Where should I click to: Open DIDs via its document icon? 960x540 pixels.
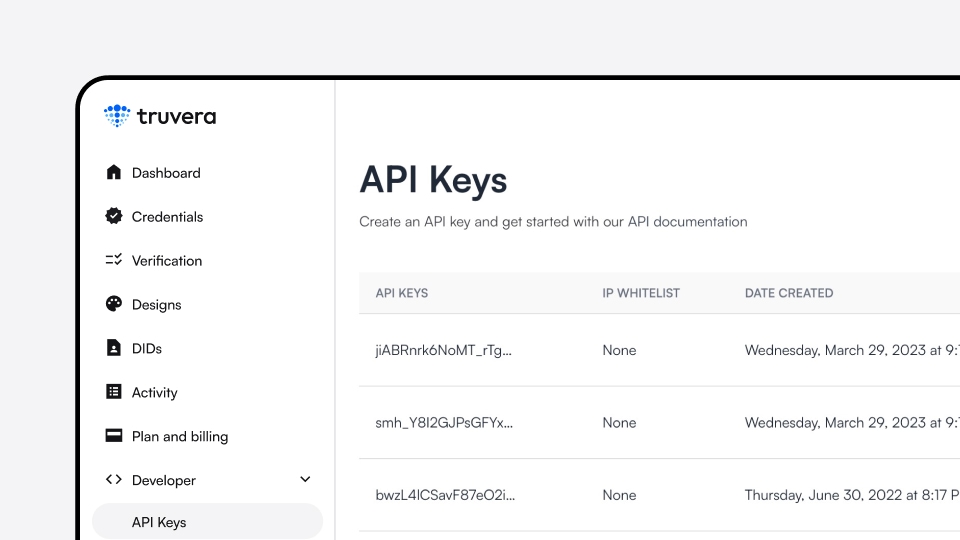[x=114, y=348]
